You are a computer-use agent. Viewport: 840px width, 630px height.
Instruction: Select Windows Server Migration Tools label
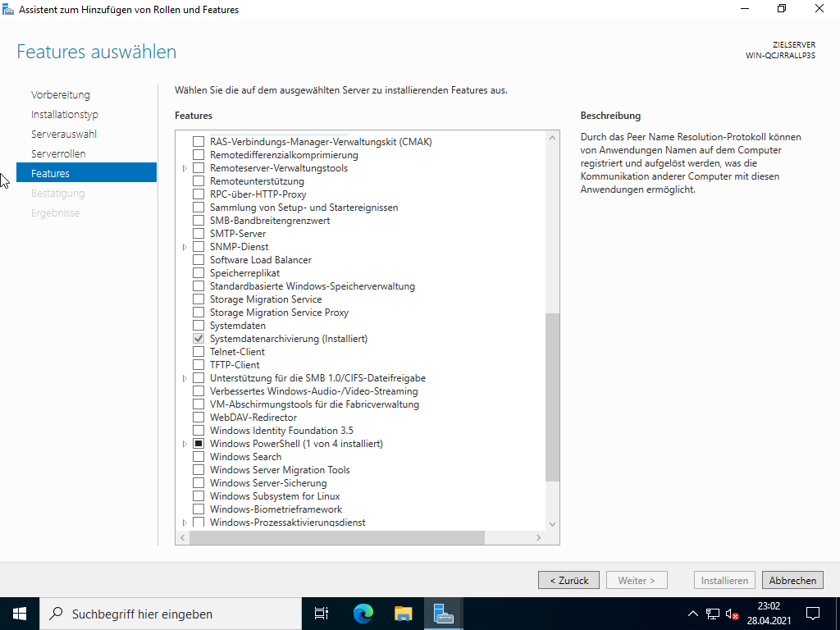click(280, 470)
